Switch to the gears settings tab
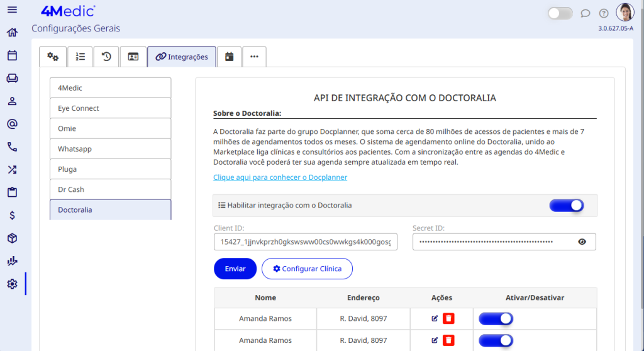Viewport: 644px width, 351px height. click(53, 57)
